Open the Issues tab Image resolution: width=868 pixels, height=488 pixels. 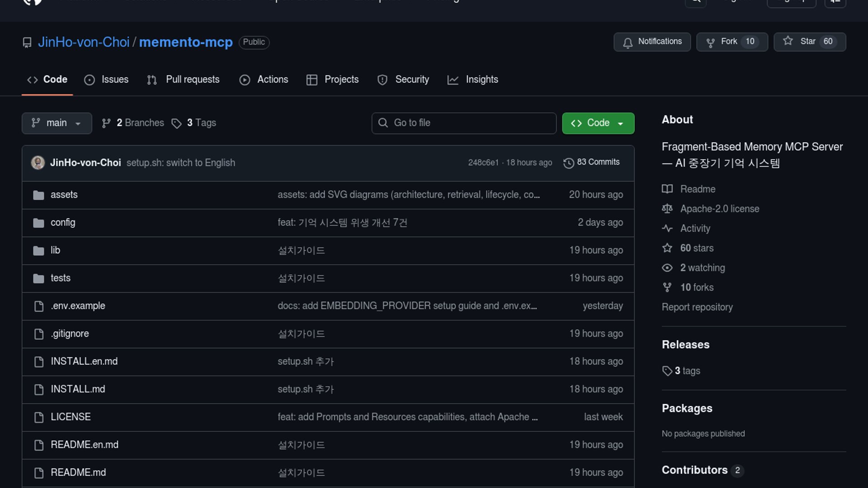(x=107, y=80)
